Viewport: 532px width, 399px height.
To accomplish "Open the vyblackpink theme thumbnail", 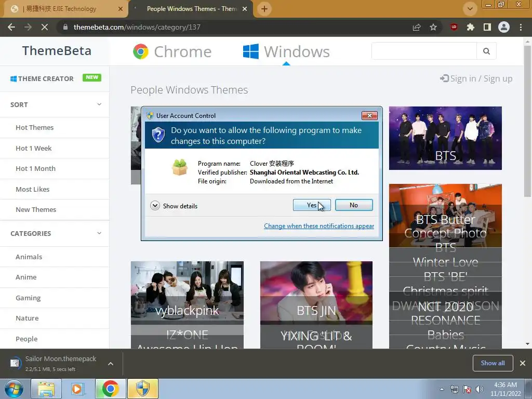I will [187, 293].
